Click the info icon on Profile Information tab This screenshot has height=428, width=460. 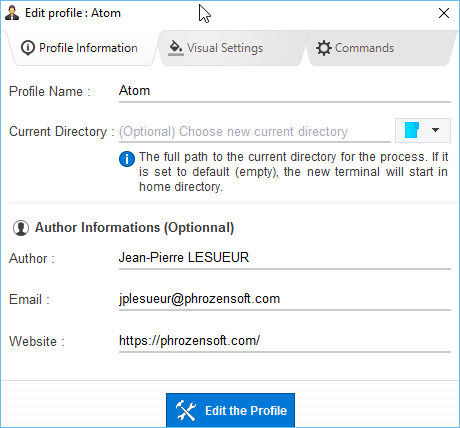28,48
